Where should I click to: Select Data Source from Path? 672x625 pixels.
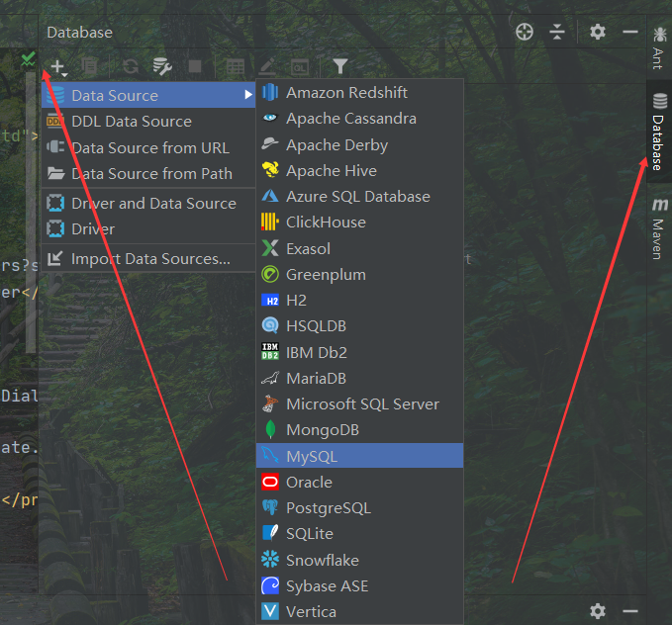(148, 173)
